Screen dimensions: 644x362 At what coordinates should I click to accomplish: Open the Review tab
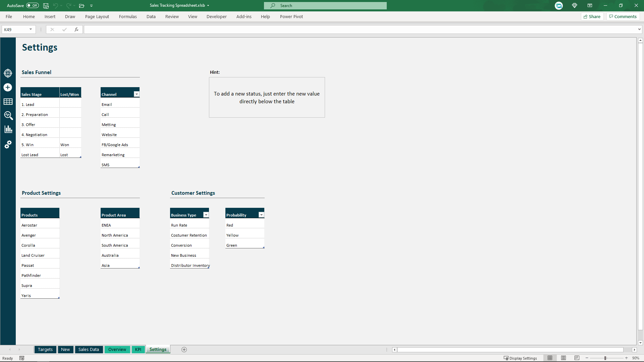(x=172, y=16)
